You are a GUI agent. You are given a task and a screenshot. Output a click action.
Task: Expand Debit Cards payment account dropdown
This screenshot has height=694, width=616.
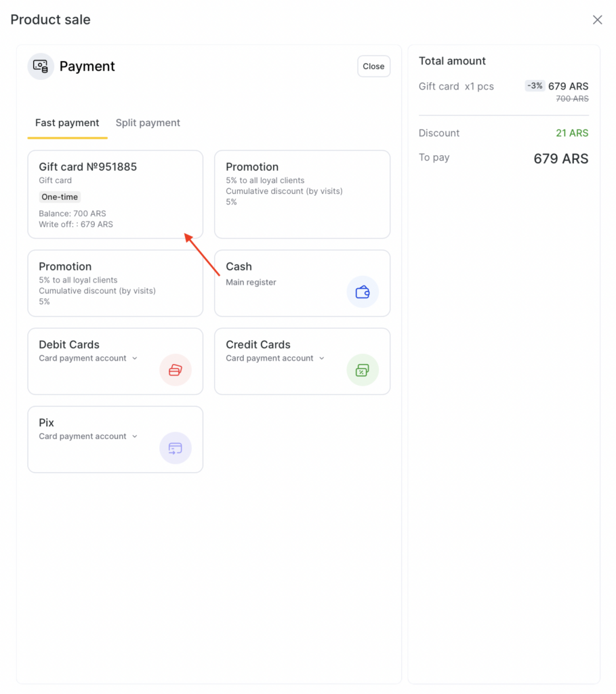pyautogui.click(x=135, y=359)
